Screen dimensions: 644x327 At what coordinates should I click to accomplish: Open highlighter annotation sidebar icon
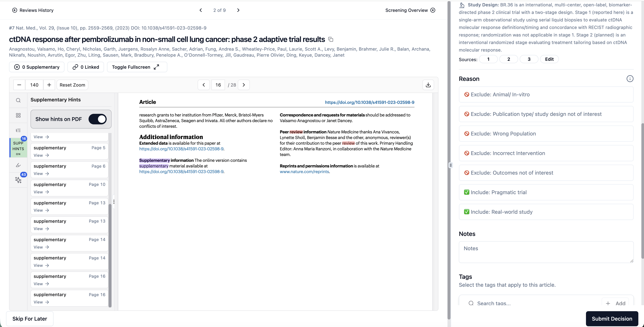pyautogui.click(x=18, y=165)
